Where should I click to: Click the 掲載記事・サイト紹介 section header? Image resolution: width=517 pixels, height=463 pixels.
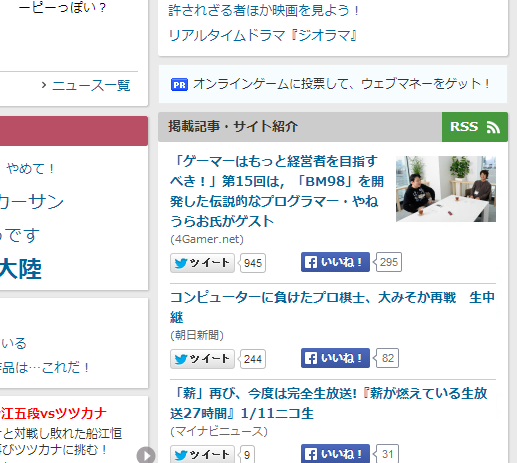(233, 126)
